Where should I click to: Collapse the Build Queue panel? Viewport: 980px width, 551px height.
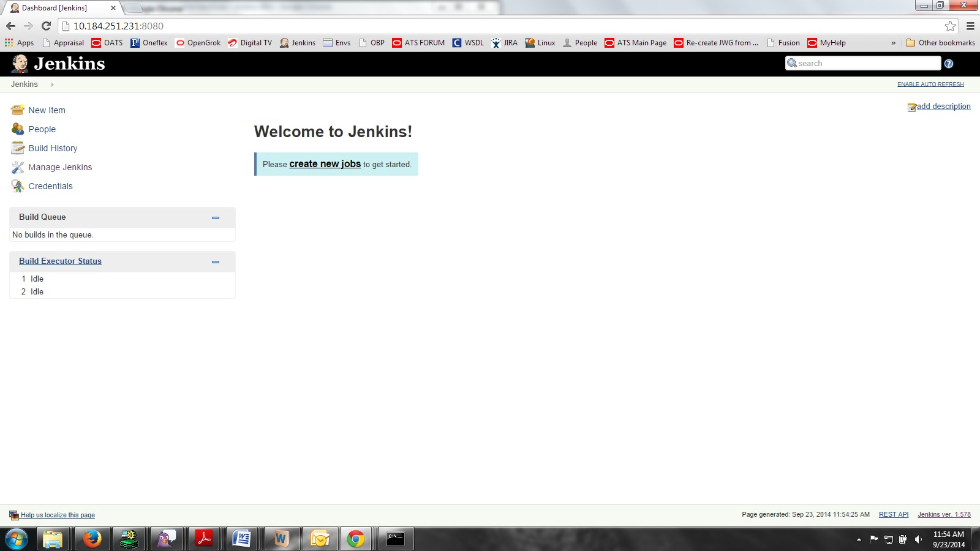click(216, 218)
